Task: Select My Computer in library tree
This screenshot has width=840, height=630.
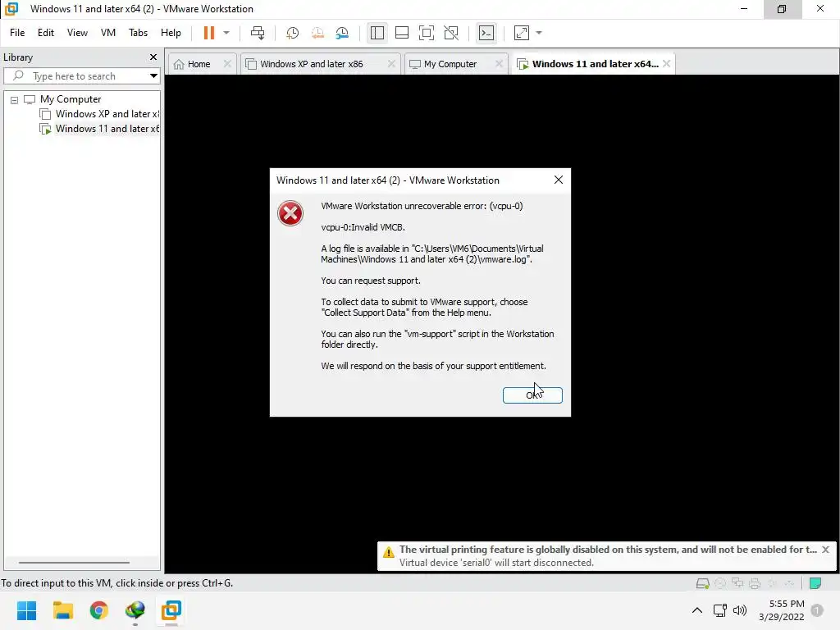Action: tap(71, 99)
